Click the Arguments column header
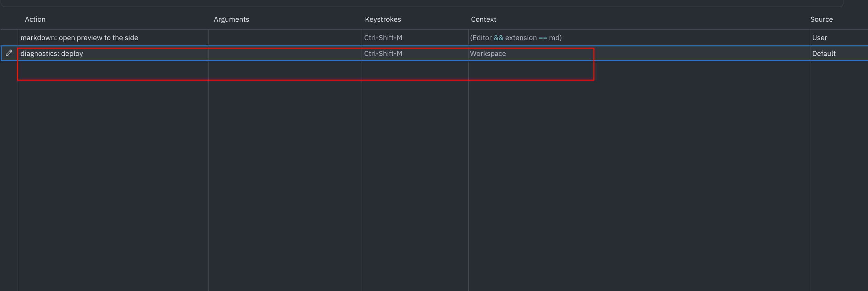This screenshot has width=868, height=291. [x=231, y=19]
